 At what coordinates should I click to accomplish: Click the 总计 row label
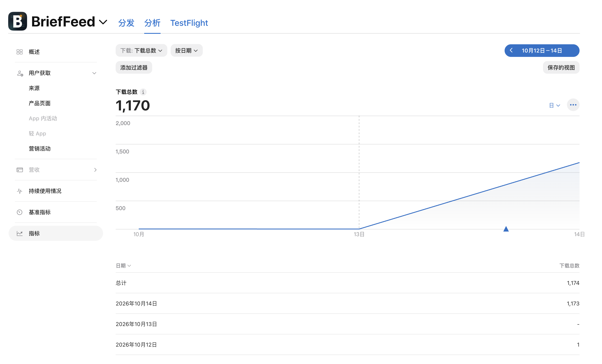pyautogui.click(x=121, y=283)
